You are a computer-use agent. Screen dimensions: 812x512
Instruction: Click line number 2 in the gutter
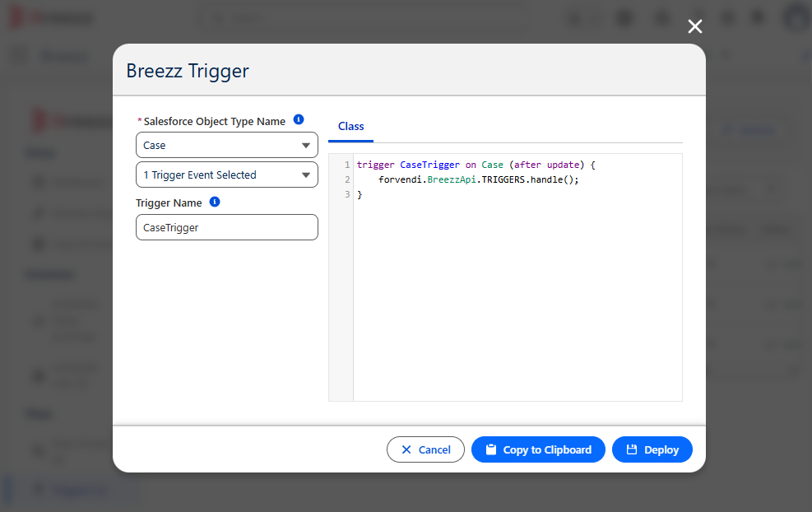(x=347, y=179)
